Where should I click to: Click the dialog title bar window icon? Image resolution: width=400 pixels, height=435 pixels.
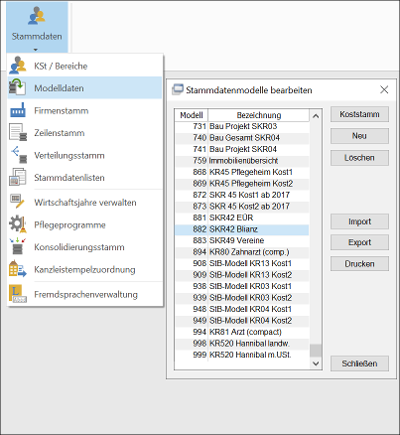click(178, 89)
